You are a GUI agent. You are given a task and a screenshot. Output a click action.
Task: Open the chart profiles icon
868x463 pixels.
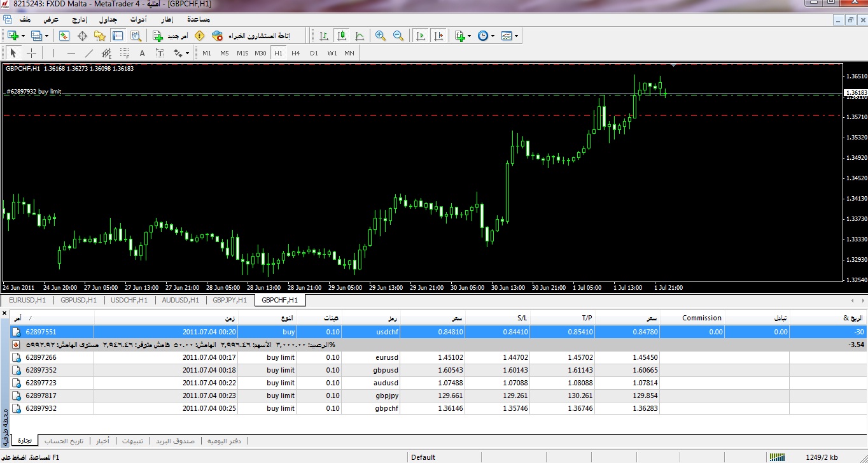[x=36, y=36]
